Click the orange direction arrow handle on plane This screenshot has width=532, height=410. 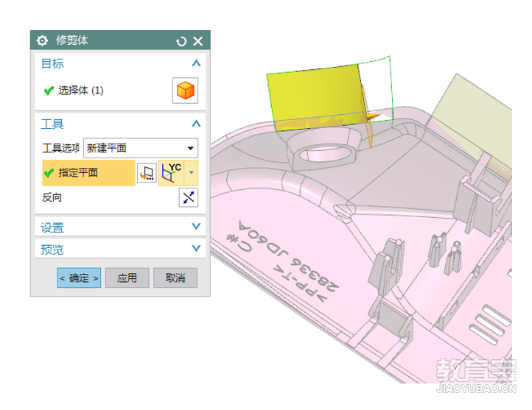click(373, 117)
